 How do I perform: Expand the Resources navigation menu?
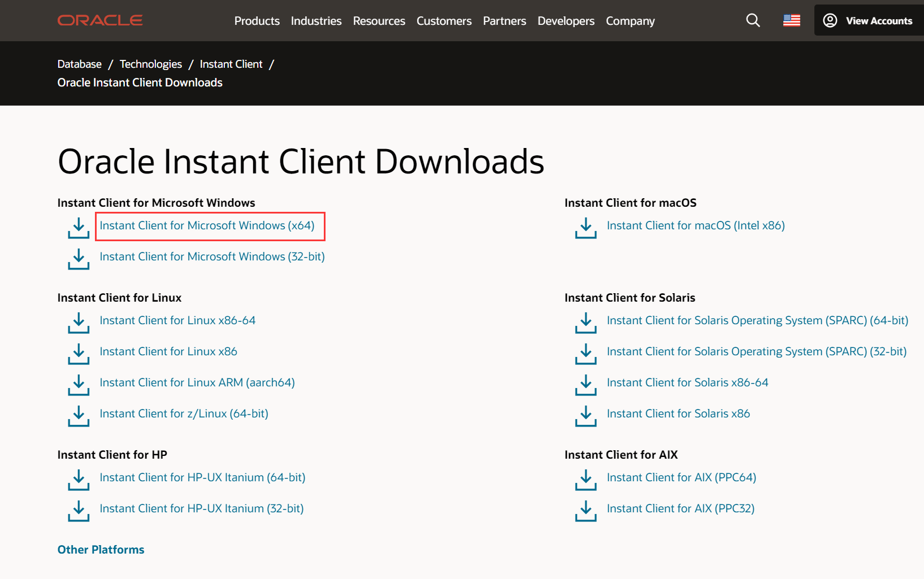click(x=379, y=21)
